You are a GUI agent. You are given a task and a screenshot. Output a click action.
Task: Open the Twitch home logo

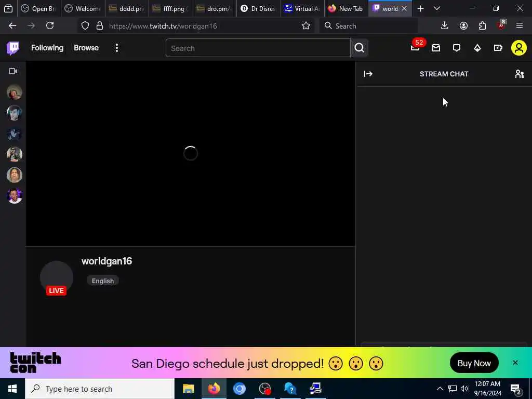point(13,48)
